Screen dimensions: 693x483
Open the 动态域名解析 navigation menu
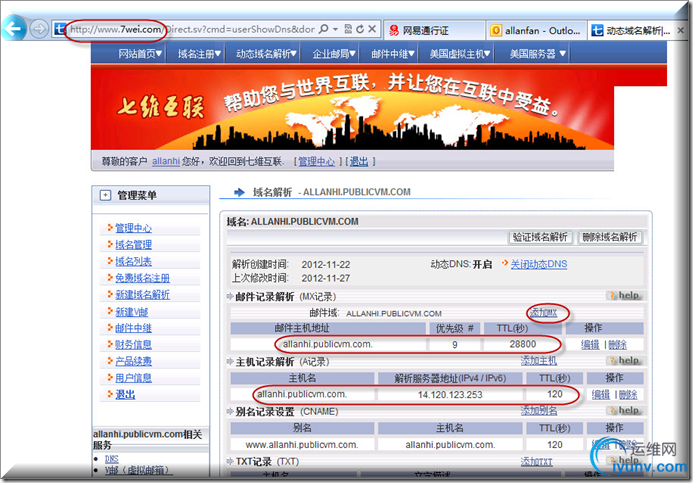click(x=267, y=54)
